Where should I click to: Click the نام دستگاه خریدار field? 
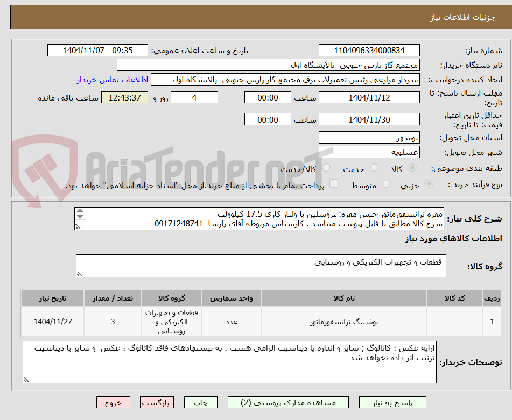point(268,65)
